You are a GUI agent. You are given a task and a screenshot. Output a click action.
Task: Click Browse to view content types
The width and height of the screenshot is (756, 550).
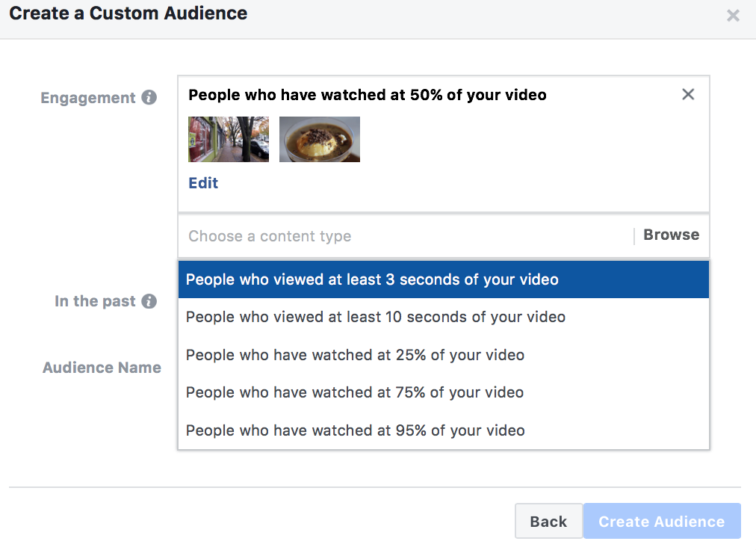[670, 234]
